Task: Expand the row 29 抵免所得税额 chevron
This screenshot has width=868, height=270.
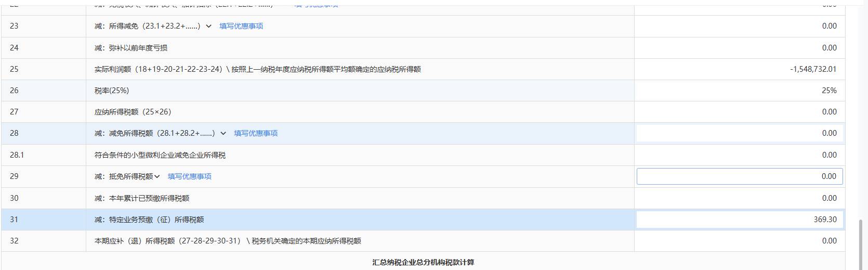Action: (x=157, y=176)
